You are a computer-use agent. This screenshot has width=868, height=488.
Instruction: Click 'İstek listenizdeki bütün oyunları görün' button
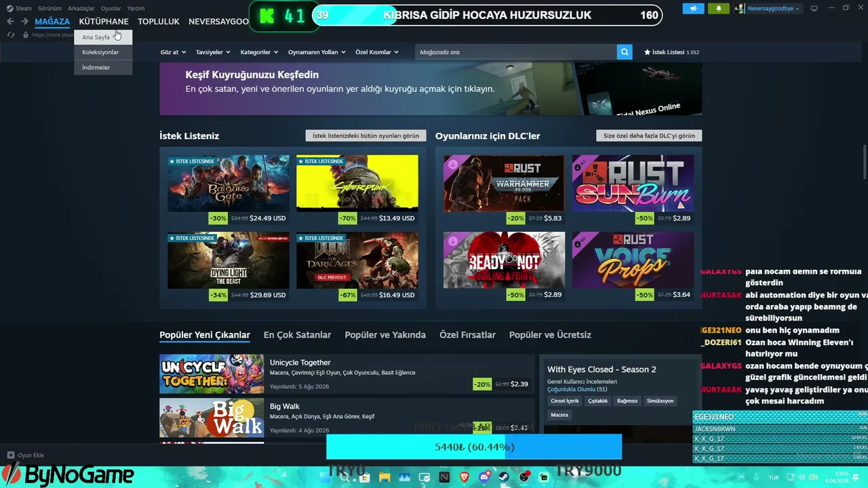[x=366, y=136]
